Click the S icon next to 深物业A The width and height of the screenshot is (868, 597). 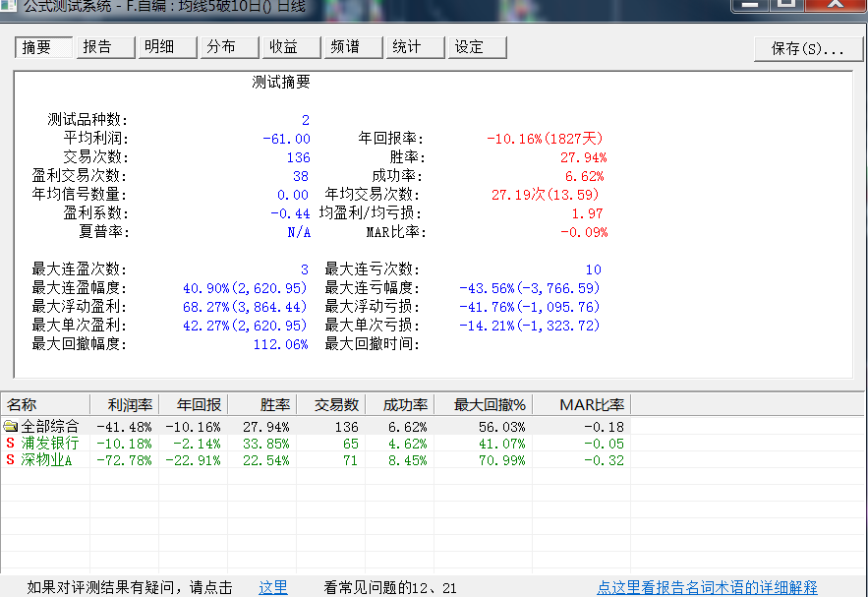click(10, 459)
